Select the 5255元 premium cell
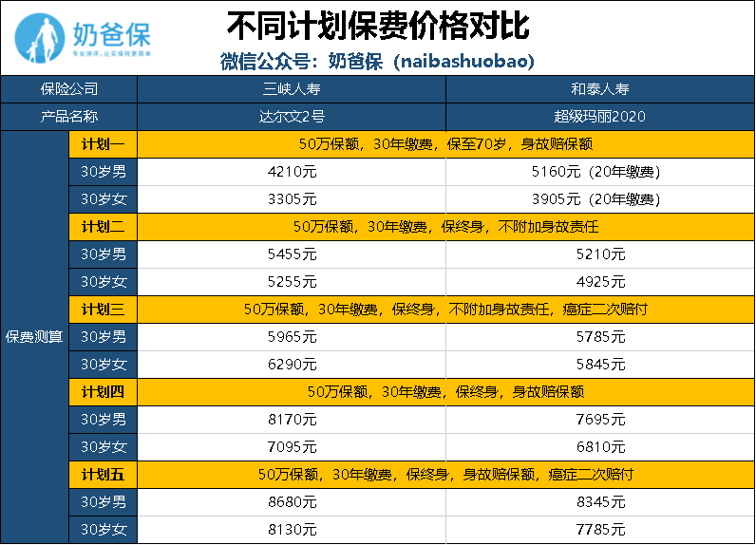The width and height of the screenshot is (756, 545). point(292,281)
